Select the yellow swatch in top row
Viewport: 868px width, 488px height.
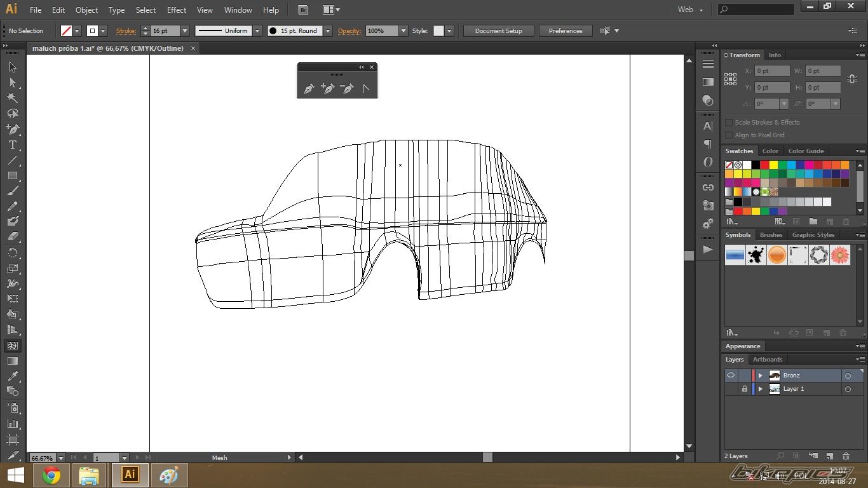(773, 165)
